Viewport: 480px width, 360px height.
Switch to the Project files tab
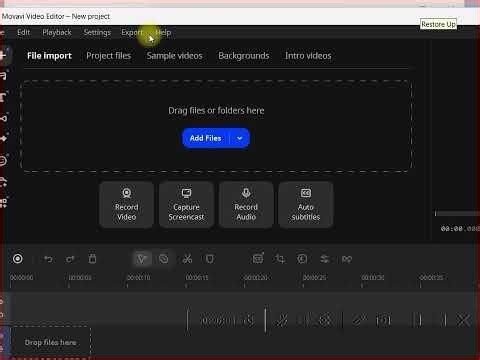(x=108, y=56)
